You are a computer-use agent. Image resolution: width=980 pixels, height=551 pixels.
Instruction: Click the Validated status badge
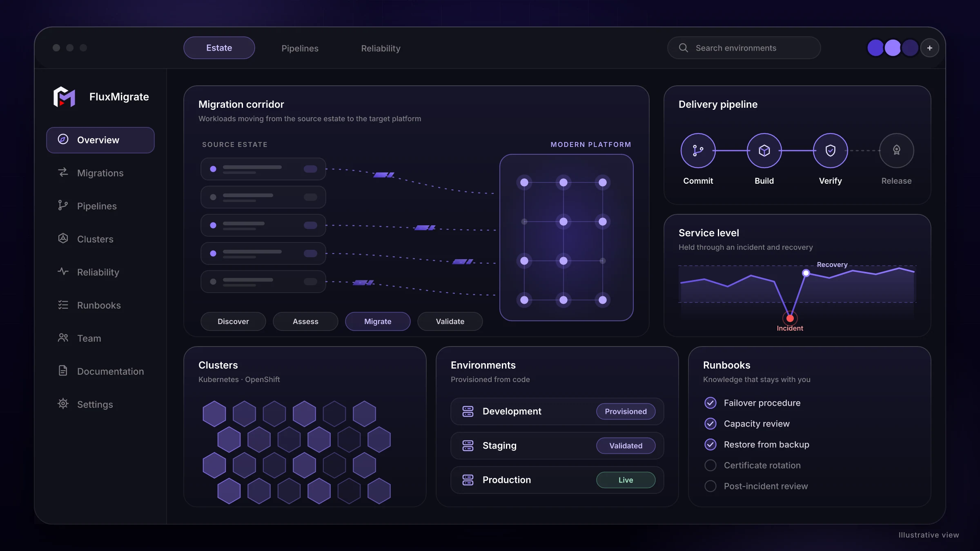coord(626,446)
